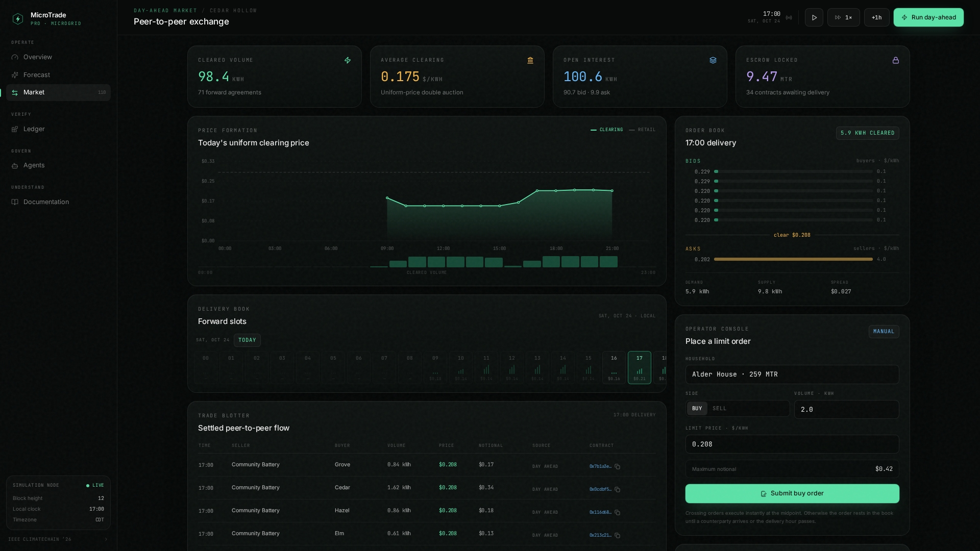Go to the Ledger section
980x551 pixels.
(58, 129)
